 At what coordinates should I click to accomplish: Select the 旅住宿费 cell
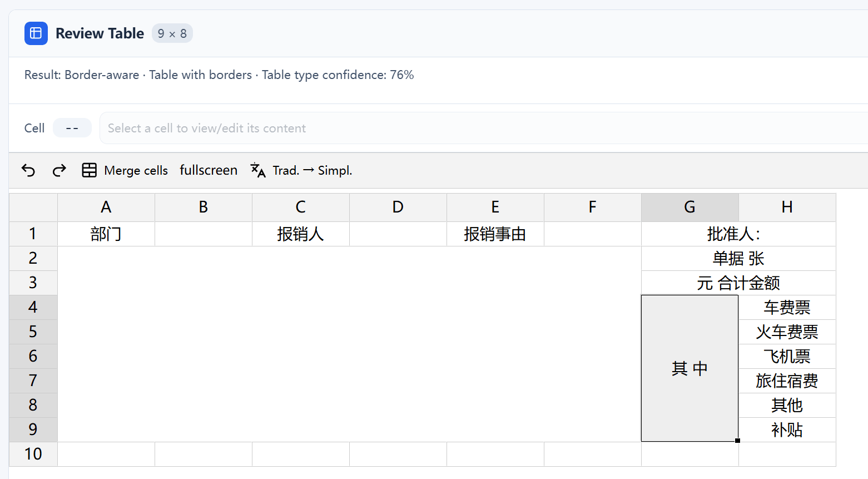click(787, 381)
